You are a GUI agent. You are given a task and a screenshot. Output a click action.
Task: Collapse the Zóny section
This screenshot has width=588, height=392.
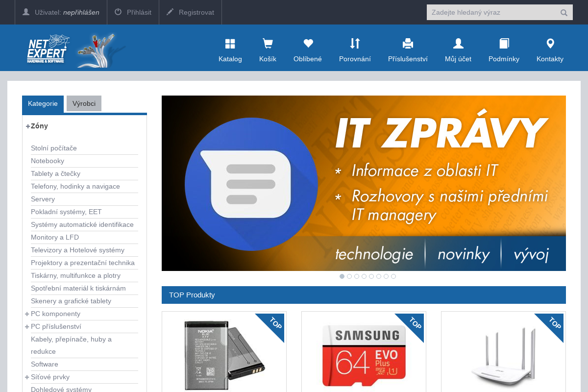27,126
